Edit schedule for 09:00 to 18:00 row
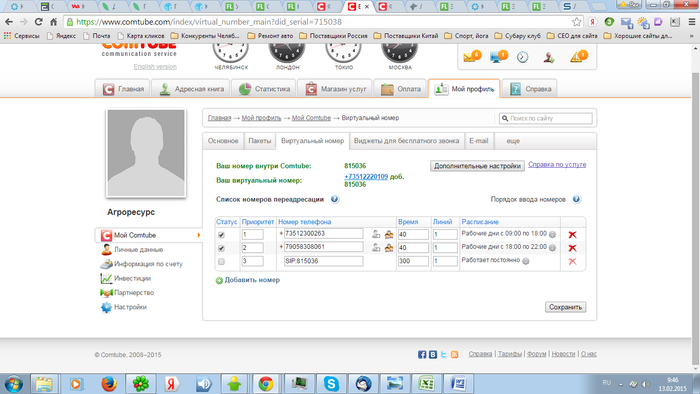 (552, 235)
